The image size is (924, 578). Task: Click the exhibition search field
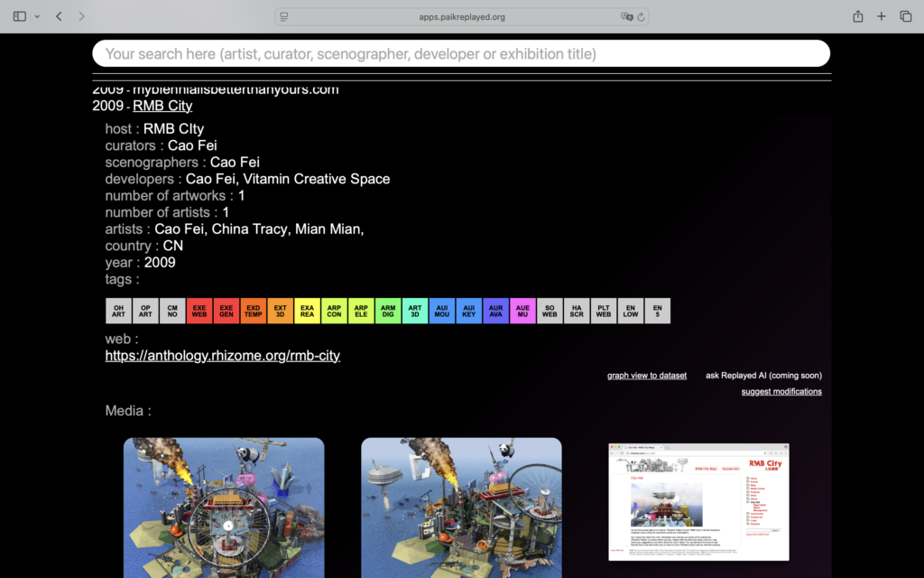(461, 53)
